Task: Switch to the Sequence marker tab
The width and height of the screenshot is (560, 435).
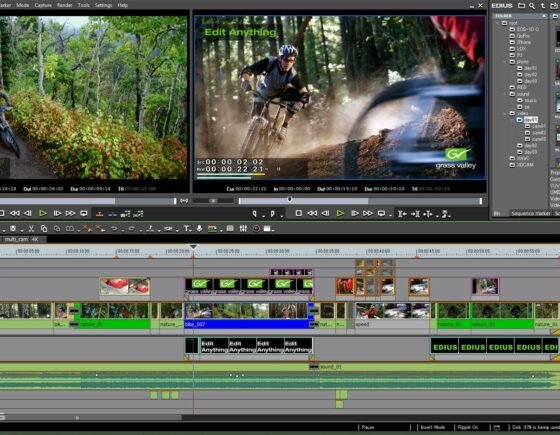Action: 531,214
